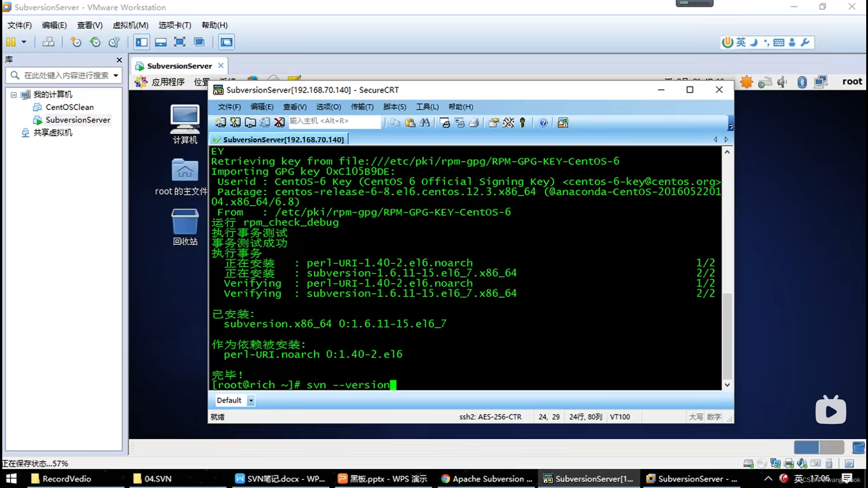Click the 输入主机 host input field

pyautogui.click(x=335, y=121)
